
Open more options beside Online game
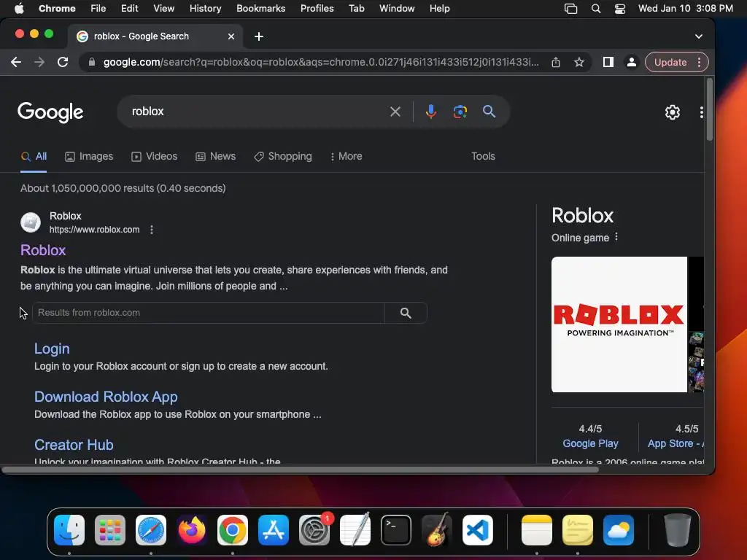click(x=616, y=237)
